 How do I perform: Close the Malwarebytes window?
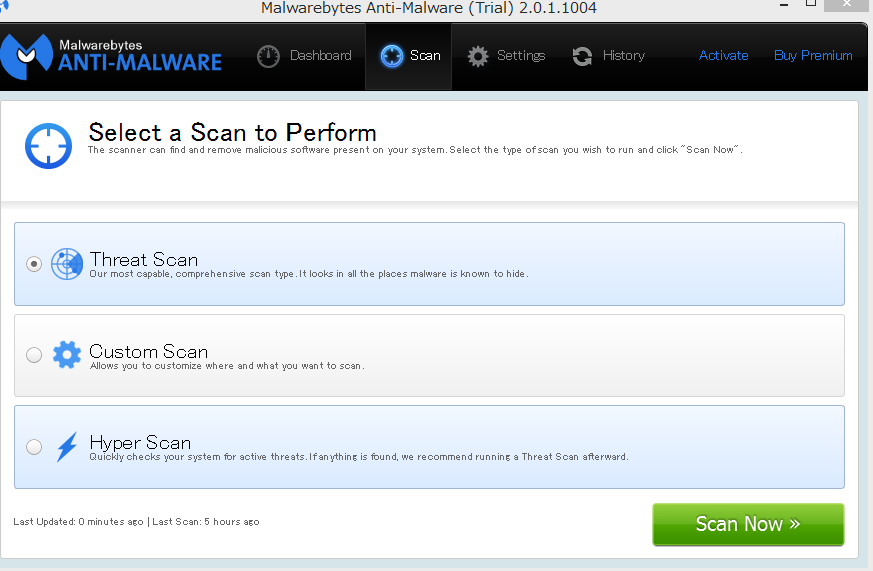click(846, 4)
